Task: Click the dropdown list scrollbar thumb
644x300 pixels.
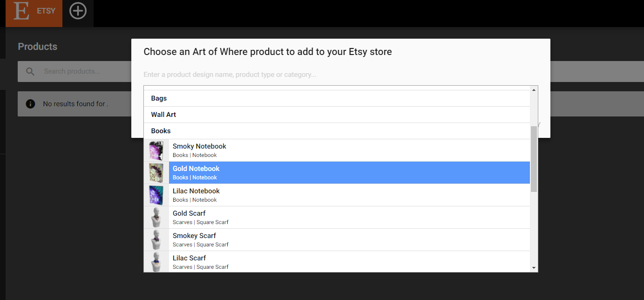Action: tap(534, 158)
